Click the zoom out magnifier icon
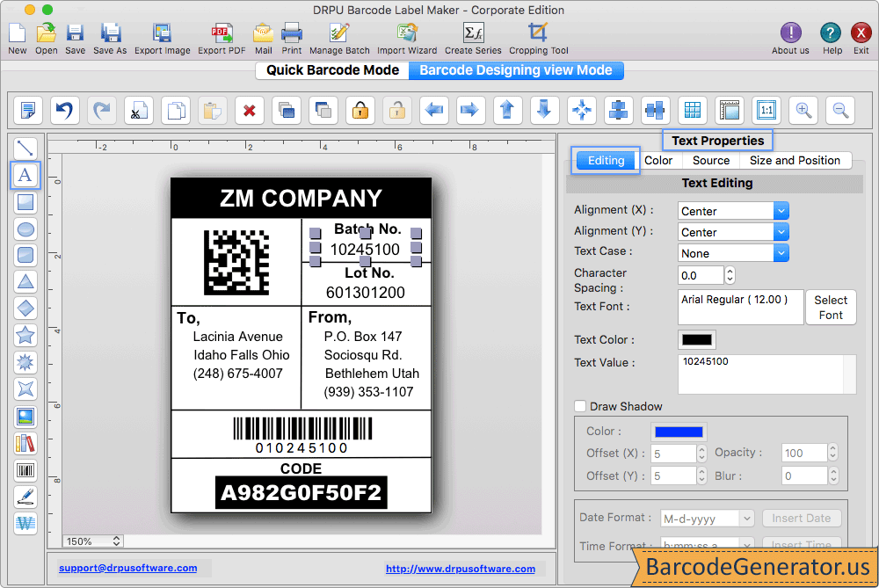This screenshot has height=588, width=879. (x=840, y=110)
